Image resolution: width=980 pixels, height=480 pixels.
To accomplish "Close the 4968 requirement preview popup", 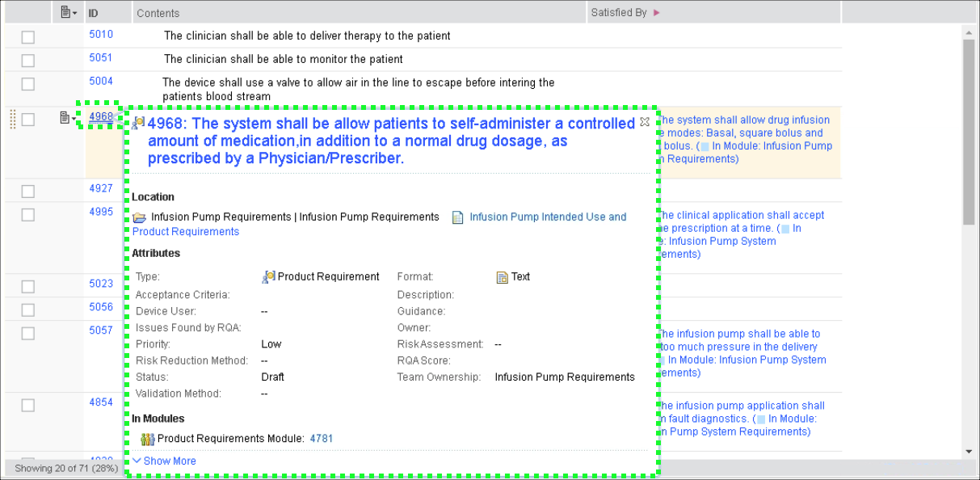I will tap(644, 122).
